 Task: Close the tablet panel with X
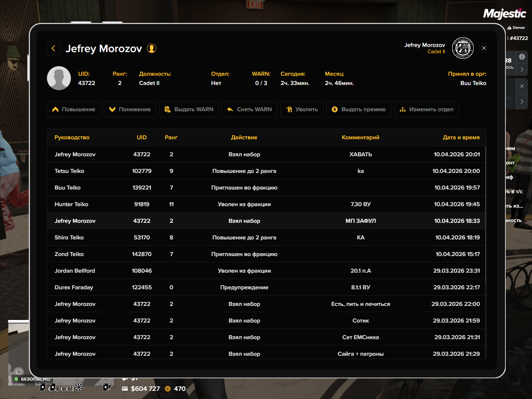coord(484,48)
